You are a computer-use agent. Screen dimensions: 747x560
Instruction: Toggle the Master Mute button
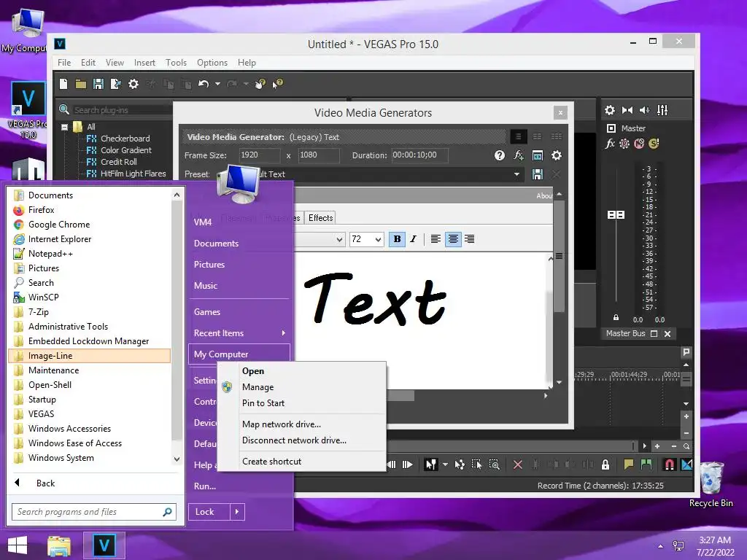tap(639, 144)
